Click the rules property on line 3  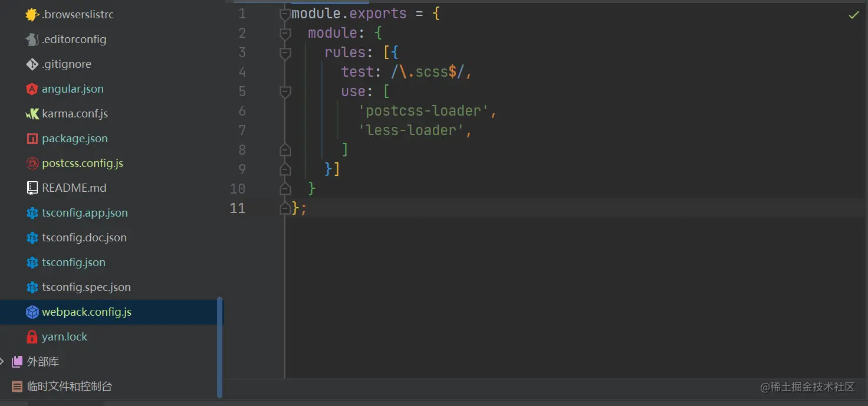345,53
